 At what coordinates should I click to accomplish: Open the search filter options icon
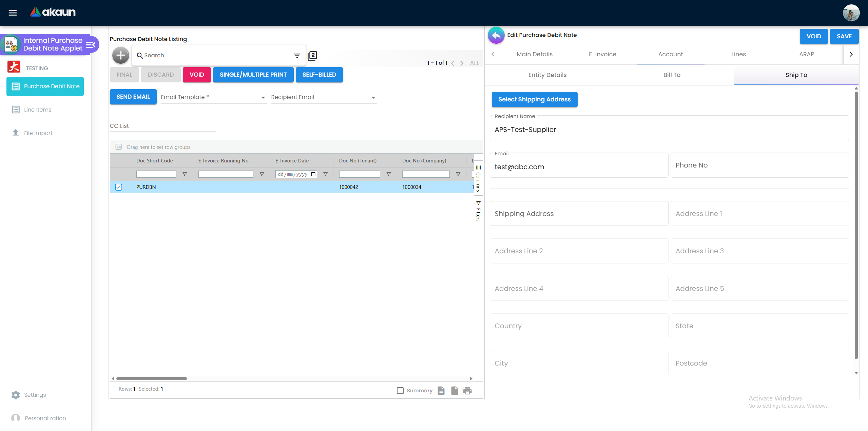pos(297,56)
